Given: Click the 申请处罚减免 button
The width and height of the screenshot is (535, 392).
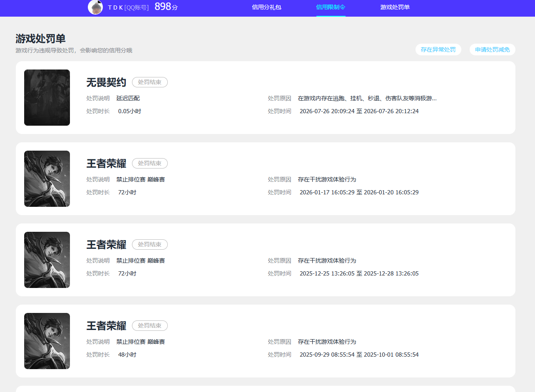Looking at the screenshot, I should point(492,50).
